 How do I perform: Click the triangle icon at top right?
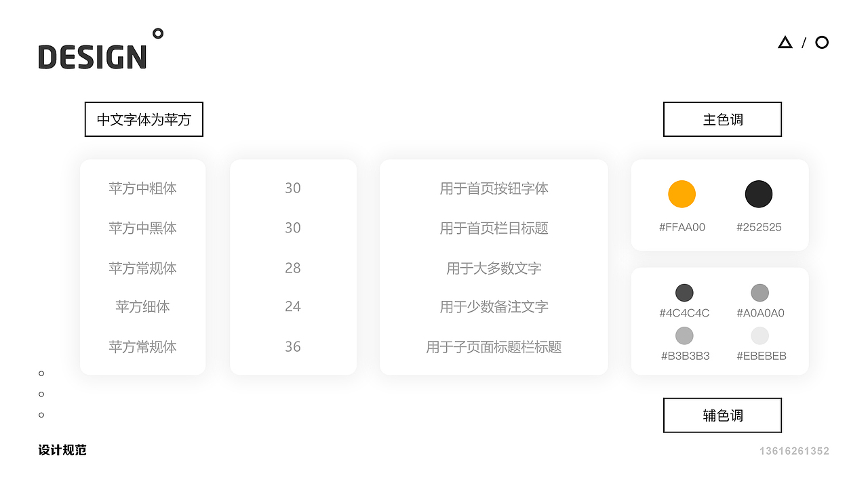pos(785,43)
